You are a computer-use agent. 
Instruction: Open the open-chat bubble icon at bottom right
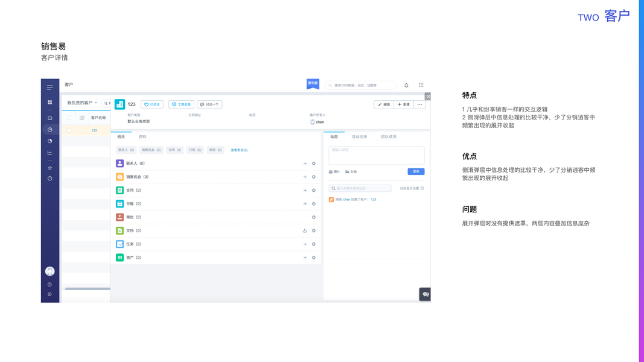tap(425, 294)
